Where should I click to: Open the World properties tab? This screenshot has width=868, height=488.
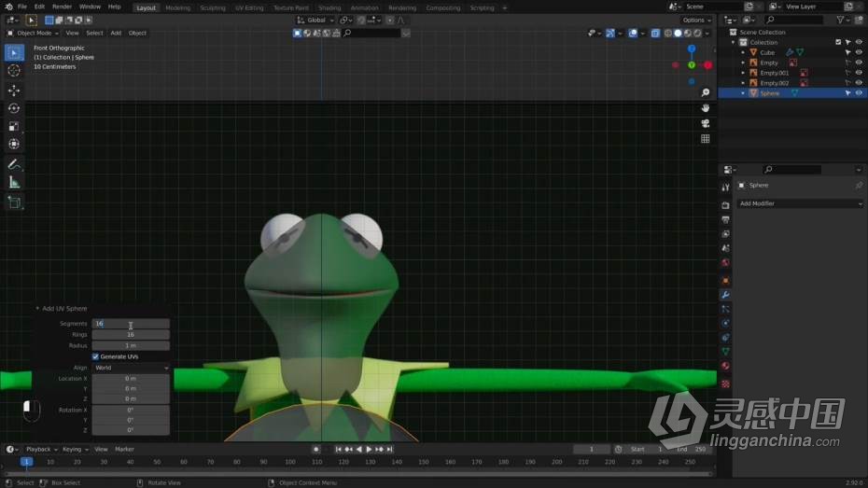(x=725, y=263)
